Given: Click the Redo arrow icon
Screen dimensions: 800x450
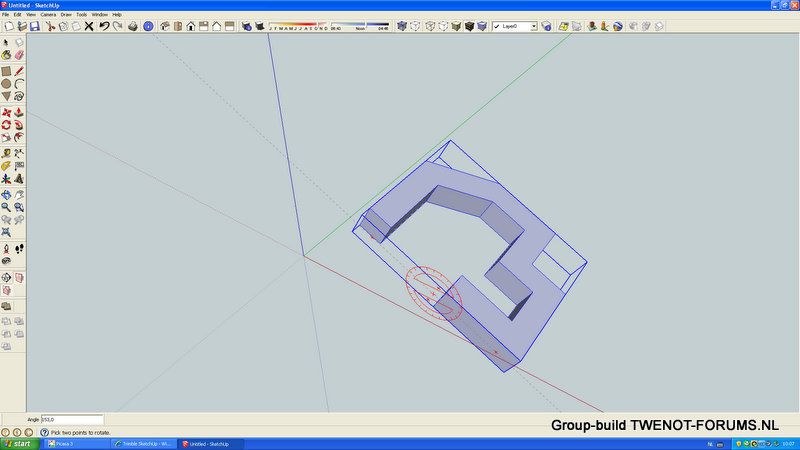Looking at the screenshot, I should [117, 26].
